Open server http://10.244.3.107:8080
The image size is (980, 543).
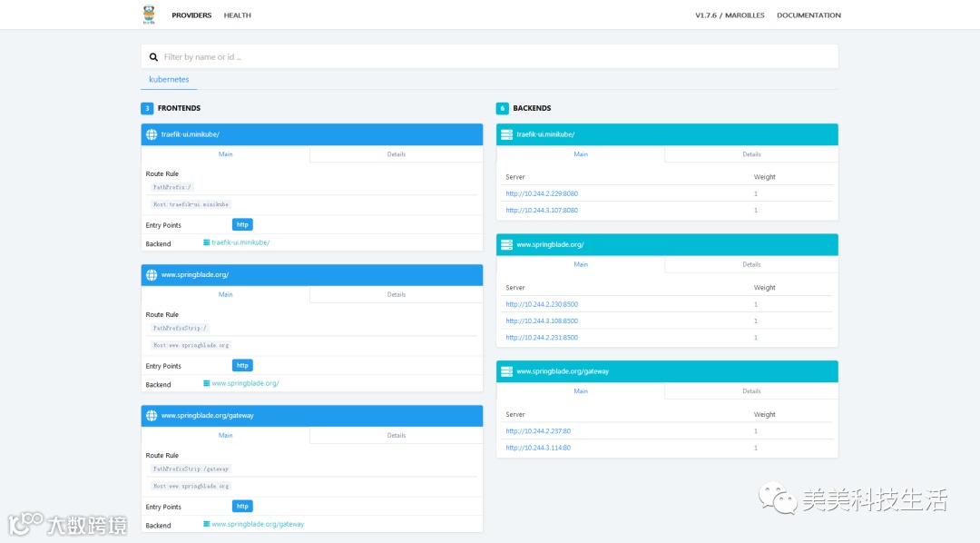(542, 210)
